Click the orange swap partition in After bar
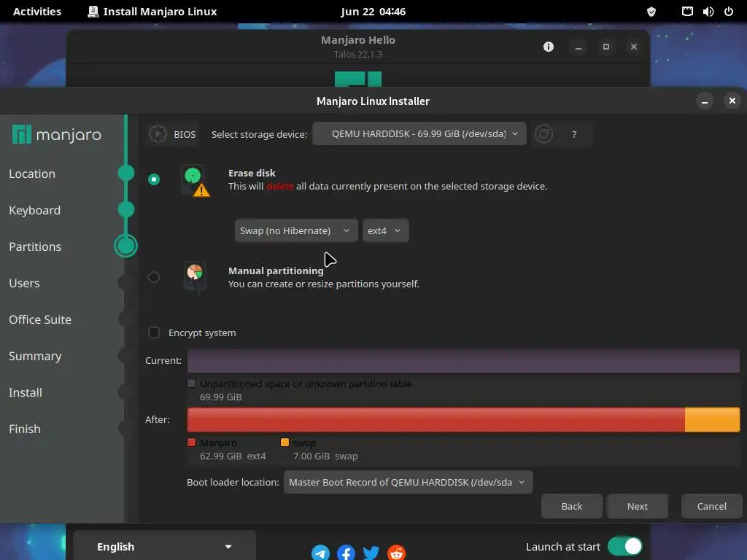The width and height of the screenshot is (747, 560). click(712, 419)
